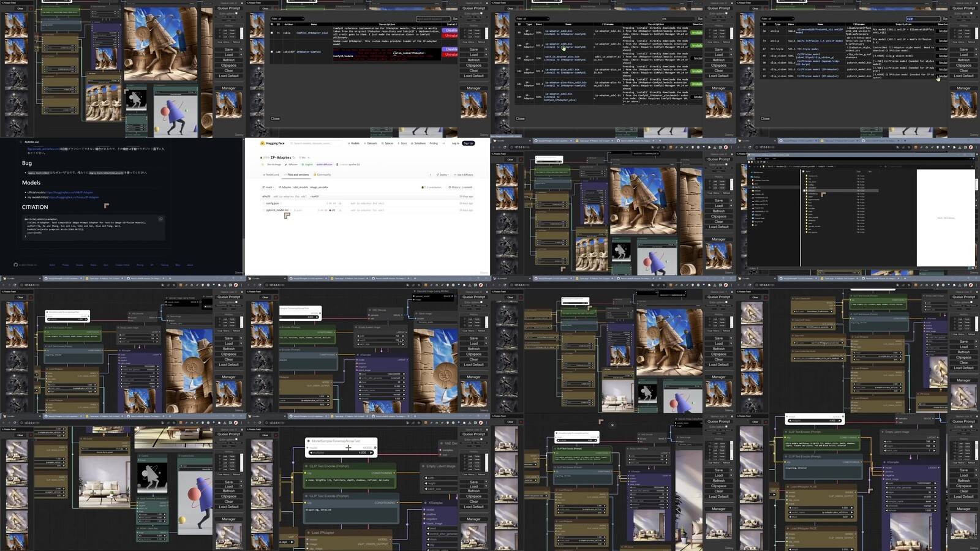Close the custom nodes list dialog
This screenshot has height=551, width=980.
click(x=275, y=119)
